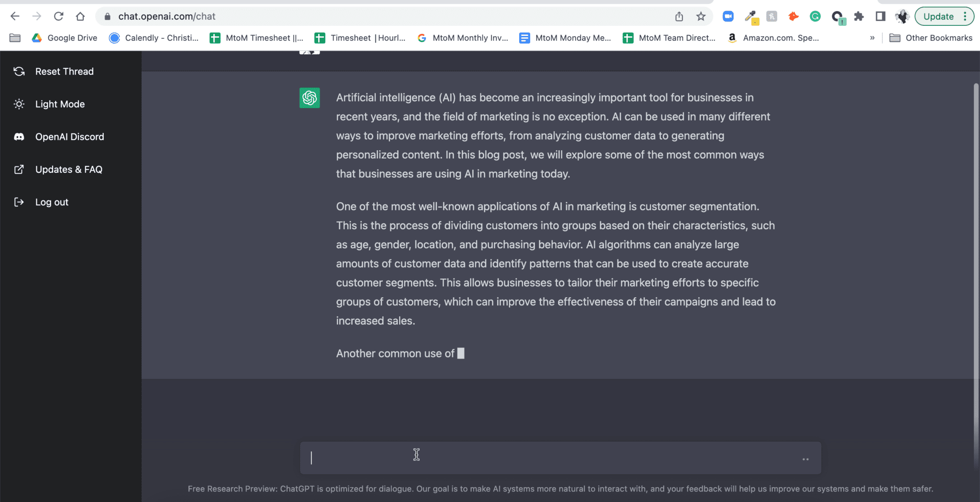The image size is (980, 502).
Task: Open the Updates & FAQ page
Action: tap(68, 169)
